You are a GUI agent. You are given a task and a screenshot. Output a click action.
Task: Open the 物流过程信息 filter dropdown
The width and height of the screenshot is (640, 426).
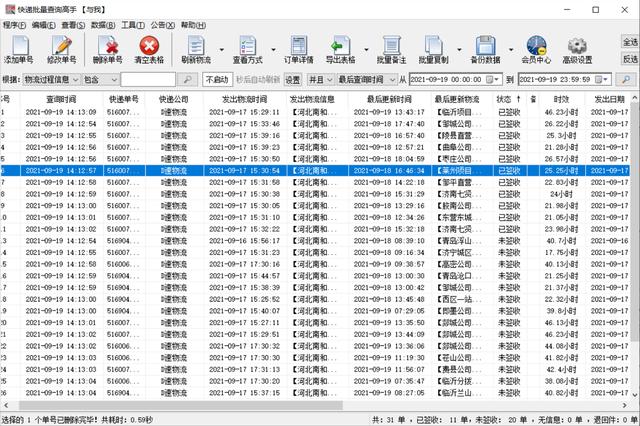click(x=51, y=79)
